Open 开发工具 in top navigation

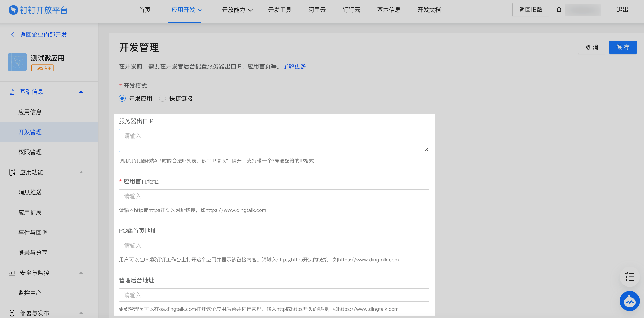[x=280, y=10]
